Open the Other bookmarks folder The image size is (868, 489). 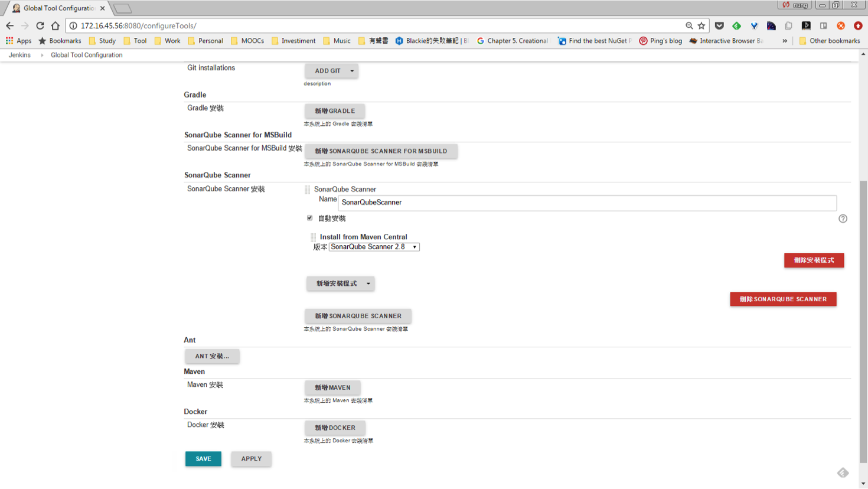pyautogui.click(x=829, y=41)
